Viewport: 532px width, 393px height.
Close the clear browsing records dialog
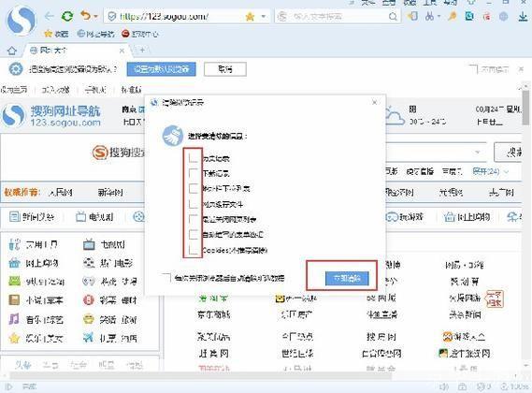pos(375,102)
